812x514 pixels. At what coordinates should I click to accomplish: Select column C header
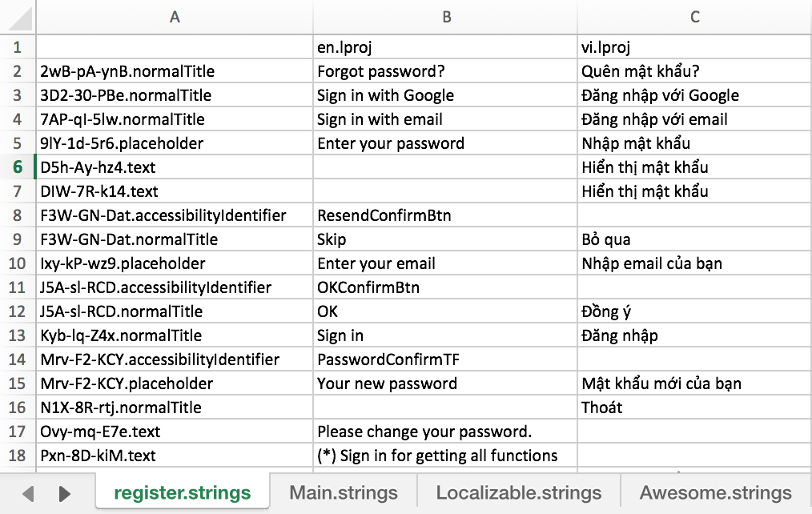694,17
